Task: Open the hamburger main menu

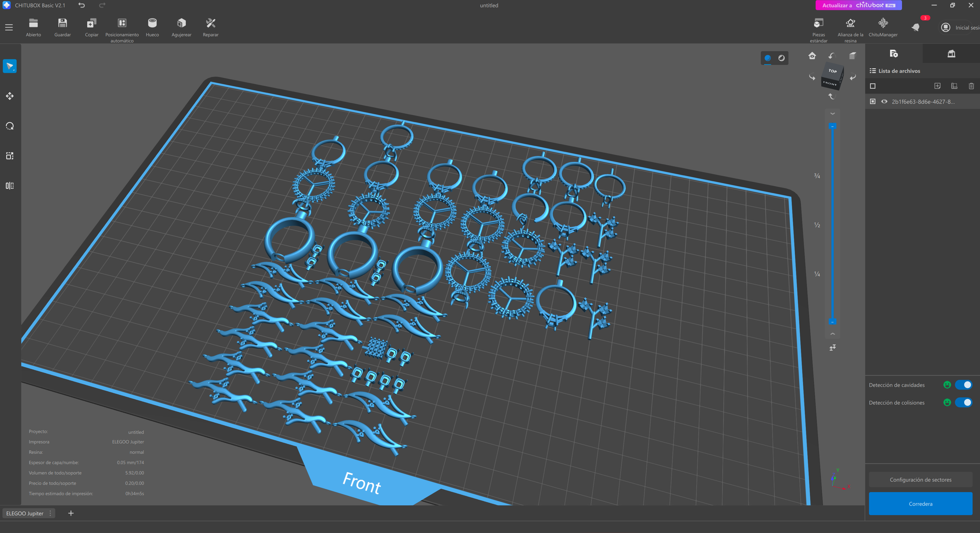Action: [x=9, y=27]
